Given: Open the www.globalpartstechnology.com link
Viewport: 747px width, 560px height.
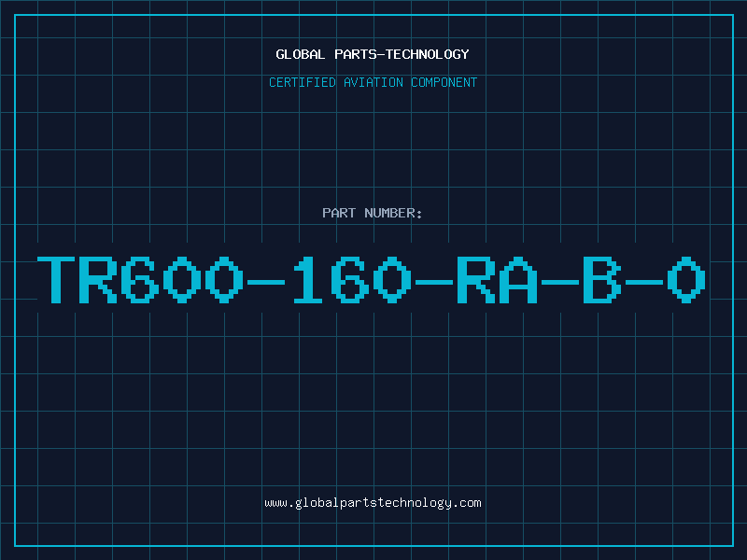Looking at the screenshot, I should 373,503.
